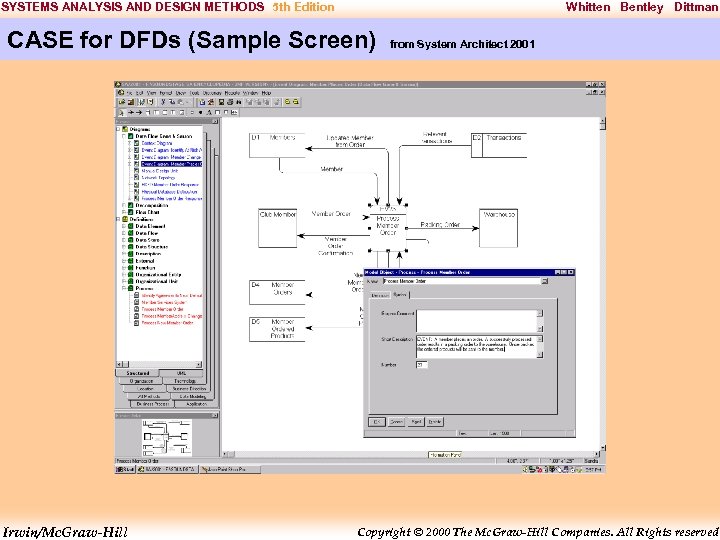720x540 pixels.
Task: Click the Number field in the dialog
Action: pyautogui.click(x=422, y=365)
